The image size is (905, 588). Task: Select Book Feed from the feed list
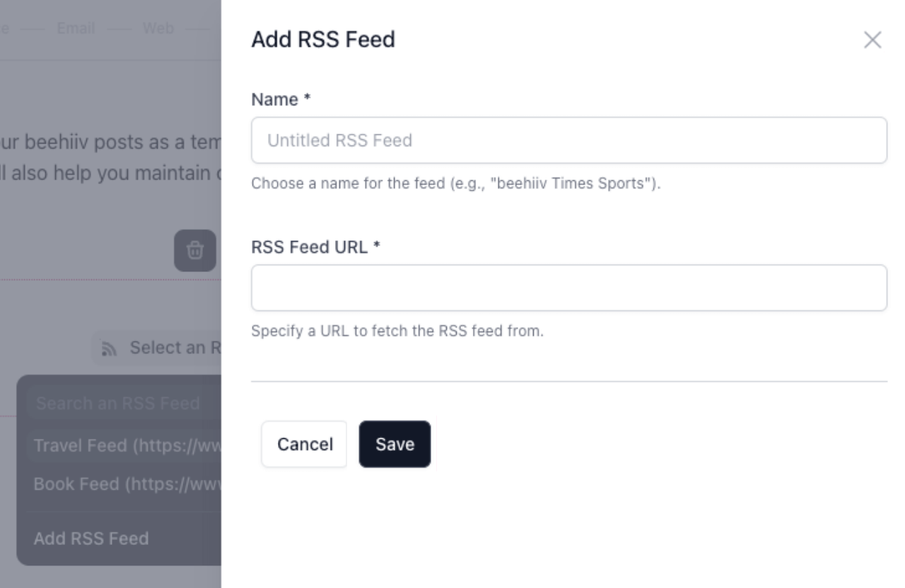[120, 484]
